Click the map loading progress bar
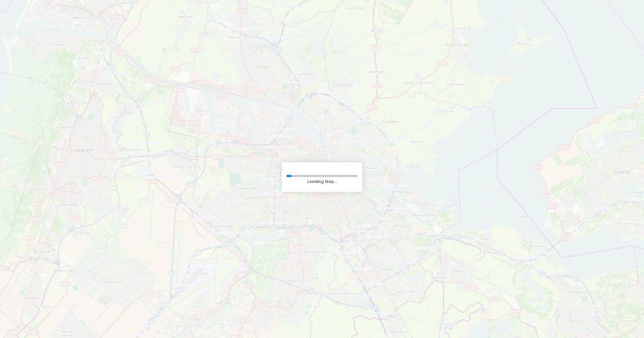The height and width of the screenshot is (338, 644). coord(322,176)
